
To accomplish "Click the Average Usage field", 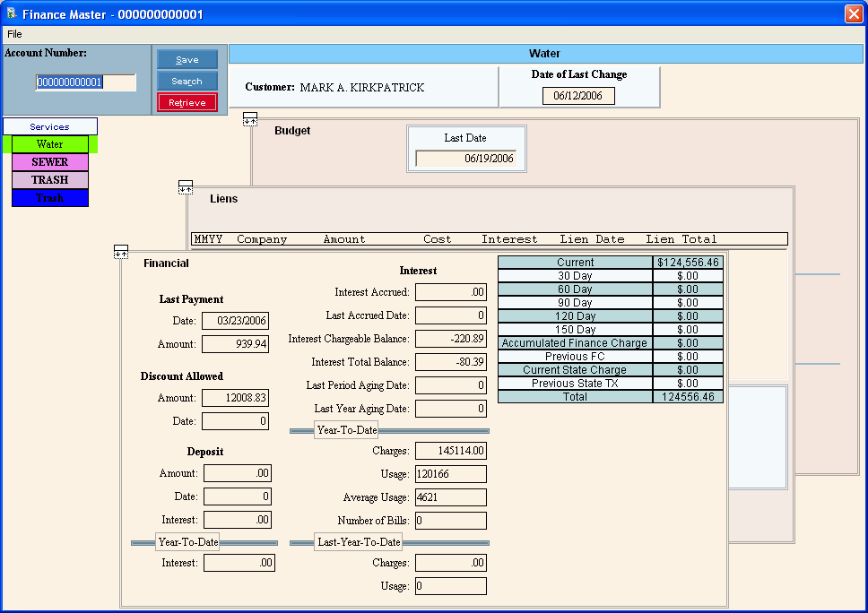I will point(451,497).
